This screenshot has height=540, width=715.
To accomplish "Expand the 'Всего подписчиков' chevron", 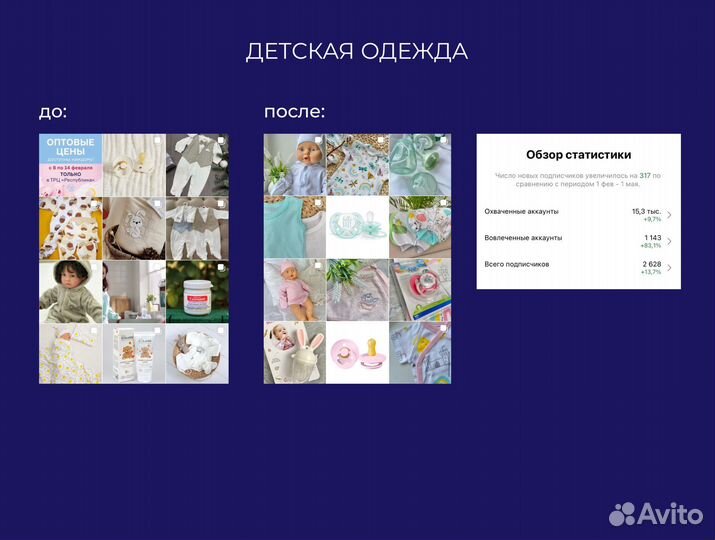I will 669,268.
